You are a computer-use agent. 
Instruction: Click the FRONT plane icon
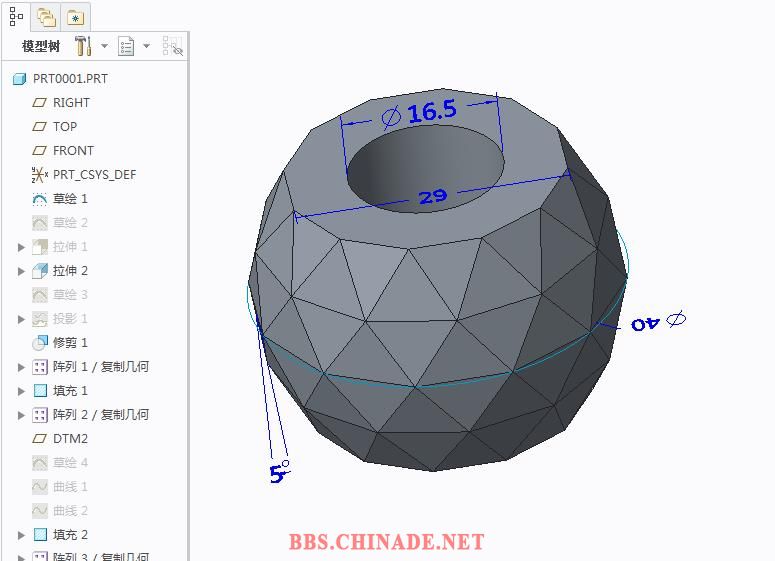coord(40,150)
